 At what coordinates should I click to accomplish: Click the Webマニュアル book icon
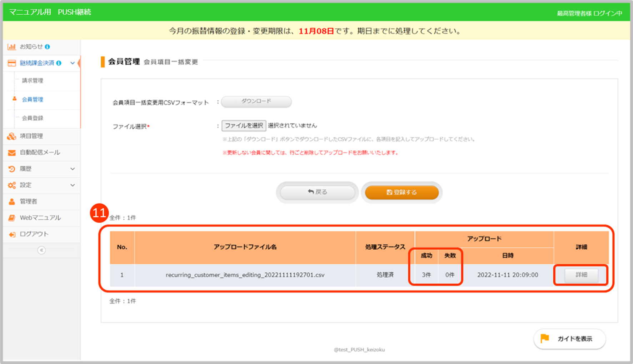pyautogui.click(x=12, y=218)
